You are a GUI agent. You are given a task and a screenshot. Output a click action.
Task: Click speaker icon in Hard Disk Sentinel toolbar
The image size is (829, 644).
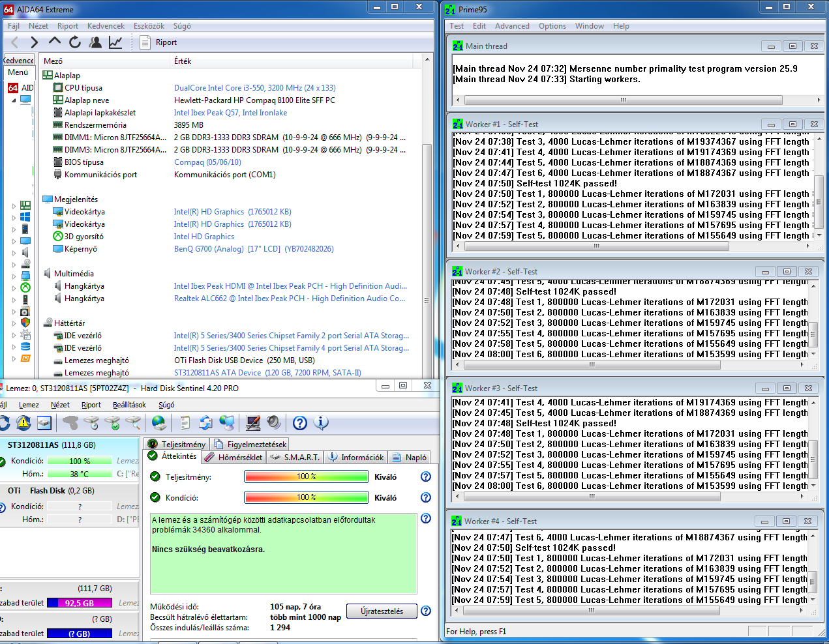click(x=273, y=423)
